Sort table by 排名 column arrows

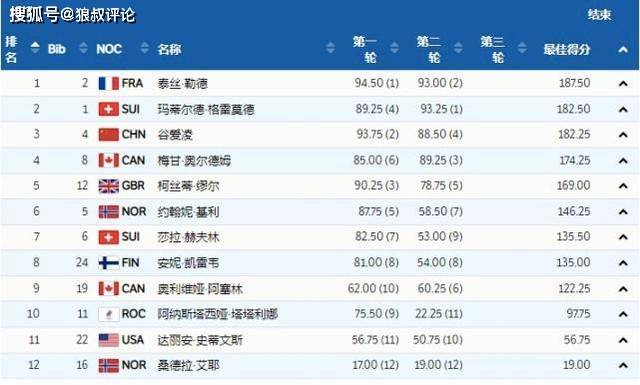coord(36,48)
